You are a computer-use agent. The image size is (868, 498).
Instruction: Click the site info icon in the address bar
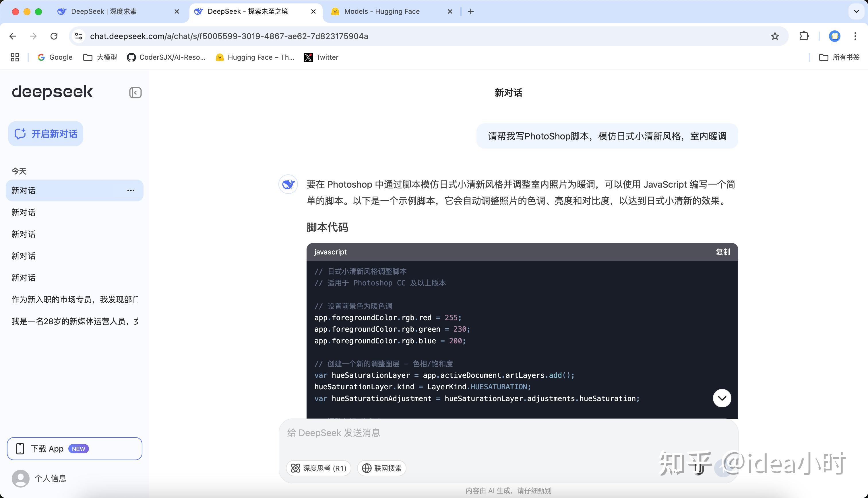tap(79, 36)
